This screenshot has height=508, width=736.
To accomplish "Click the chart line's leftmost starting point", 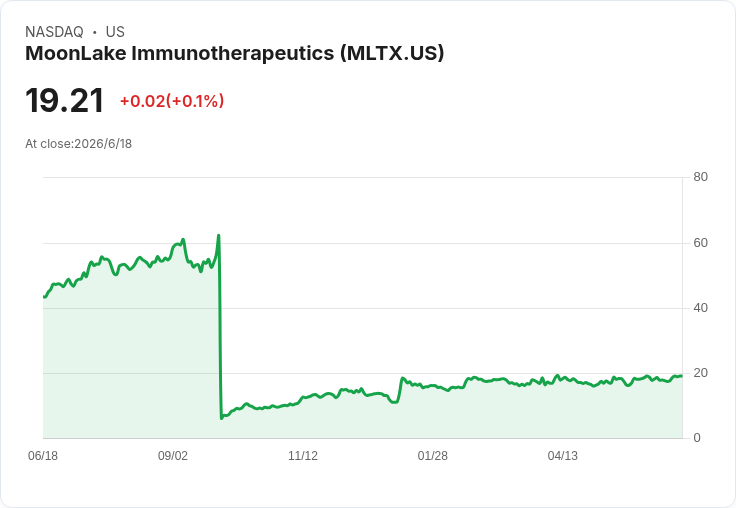I will point(44,297).
